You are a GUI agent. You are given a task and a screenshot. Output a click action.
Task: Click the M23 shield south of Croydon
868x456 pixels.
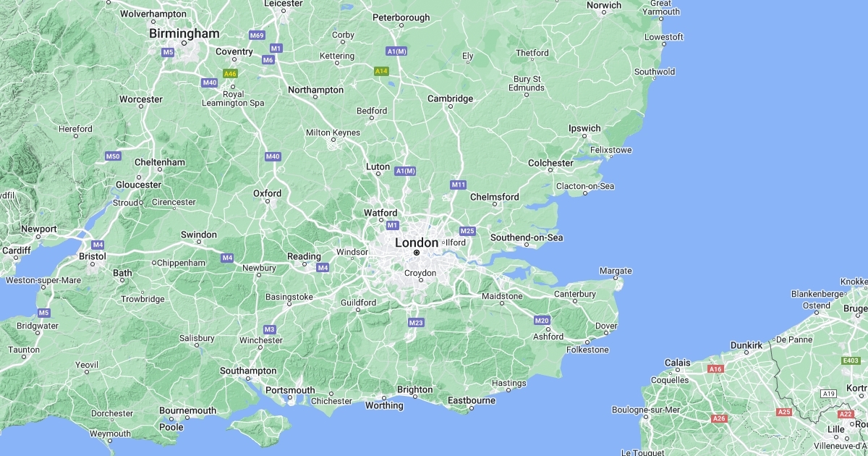pos(415,322)
